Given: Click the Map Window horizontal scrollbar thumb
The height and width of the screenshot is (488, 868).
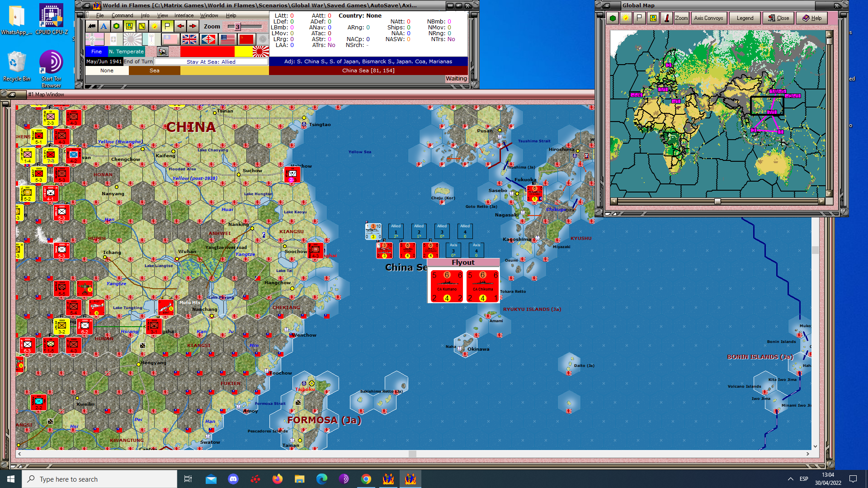Looking at the screenshot, I should pyautogui.click(x=412, y=454).
